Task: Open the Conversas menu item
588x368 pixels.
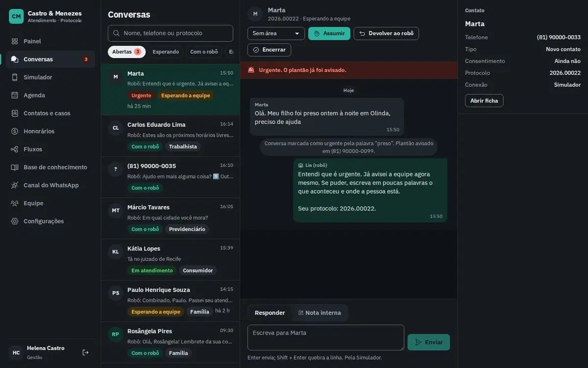Action: (x=50, y=59)
